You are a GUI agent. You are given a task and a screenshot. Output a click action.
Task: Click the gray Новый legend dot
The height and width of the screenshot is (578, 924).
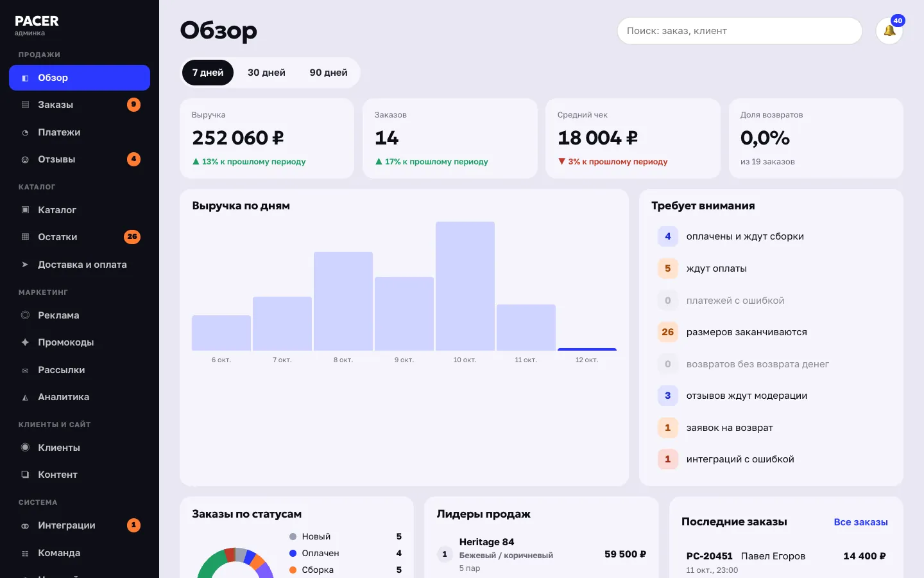coord(293,536)
